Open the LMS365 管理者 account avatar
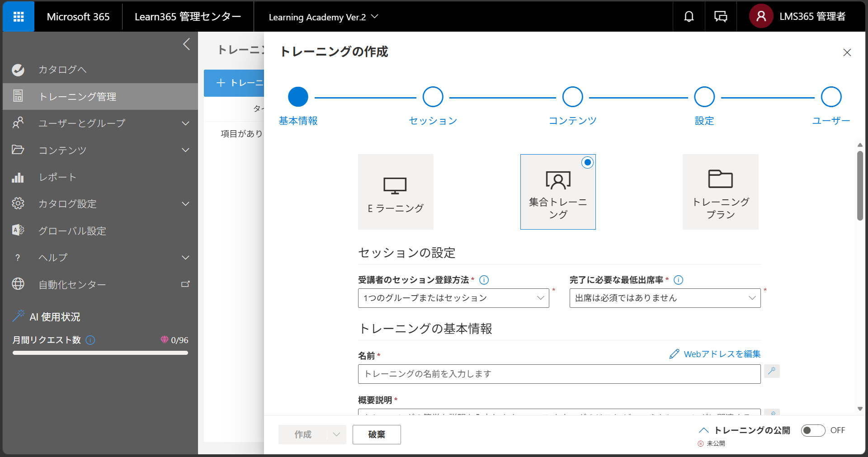This screenshot has width=868, height=457. (761, 16)
